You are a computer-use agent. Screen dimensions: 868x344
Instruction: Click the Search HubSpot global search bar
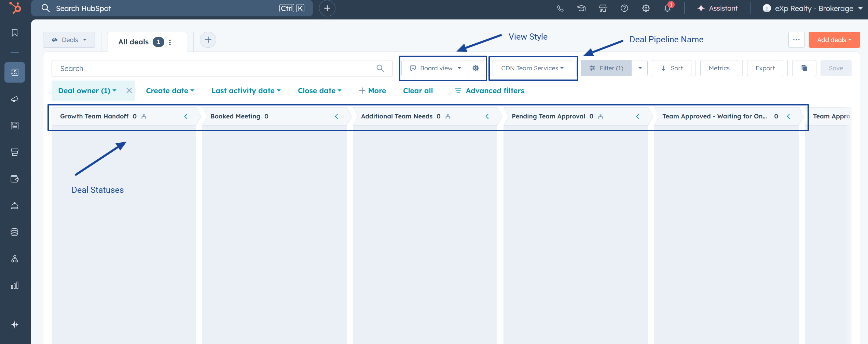pos(172,8)
